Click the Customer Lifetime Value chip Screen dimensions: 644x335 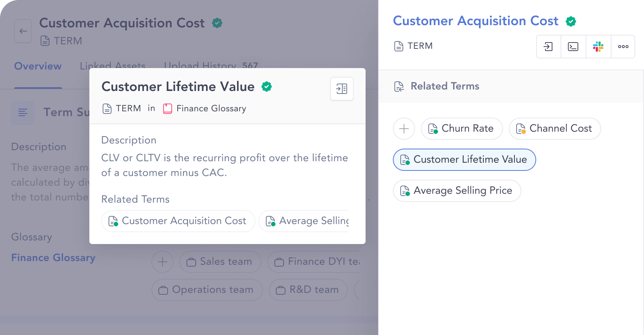pyautogui.click(x=464, y=160)
